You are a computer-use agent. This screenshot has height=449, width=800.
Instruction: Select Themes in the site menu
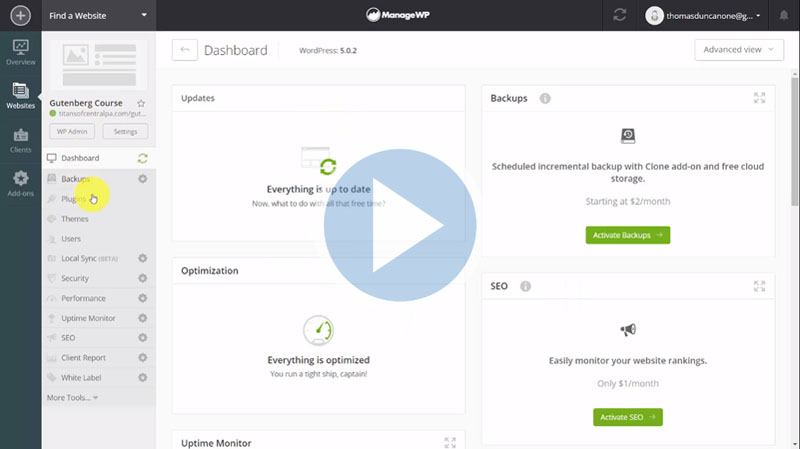coord(75,219)
